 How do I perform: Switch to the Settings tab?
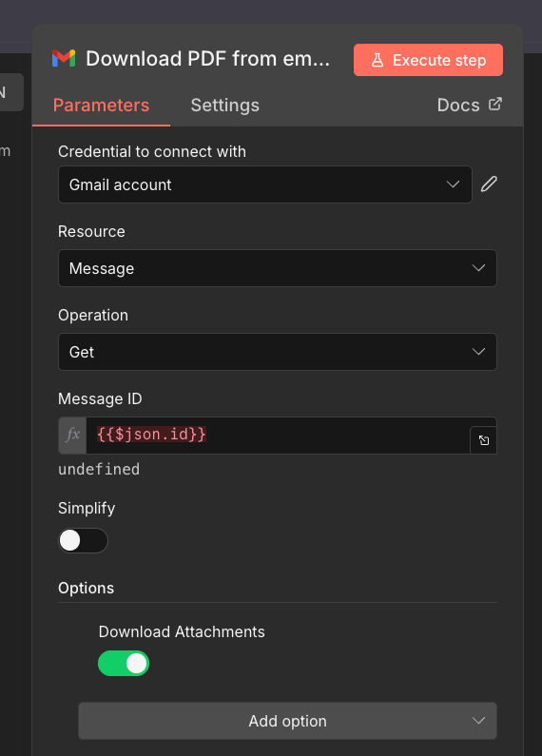[x=224, y=106]
